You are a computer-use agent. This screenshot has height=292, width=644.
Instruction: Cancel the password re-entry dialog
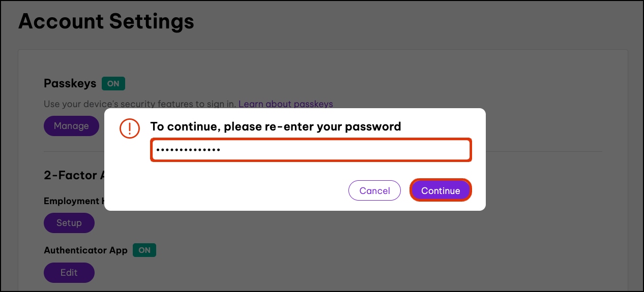click(x=374, y=190)
